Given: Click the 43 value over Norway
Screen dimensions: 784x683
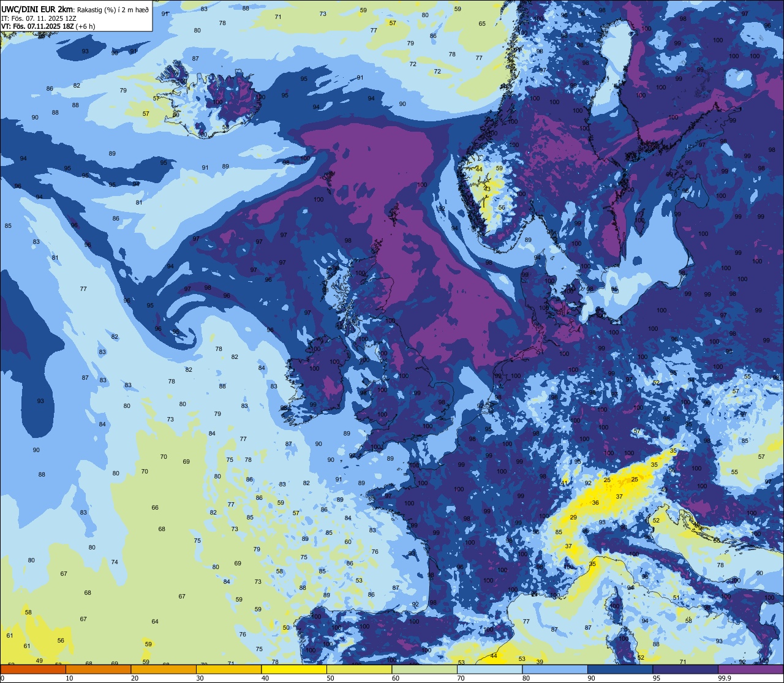Looking at the screenshot, I should [x=487, y=189].
